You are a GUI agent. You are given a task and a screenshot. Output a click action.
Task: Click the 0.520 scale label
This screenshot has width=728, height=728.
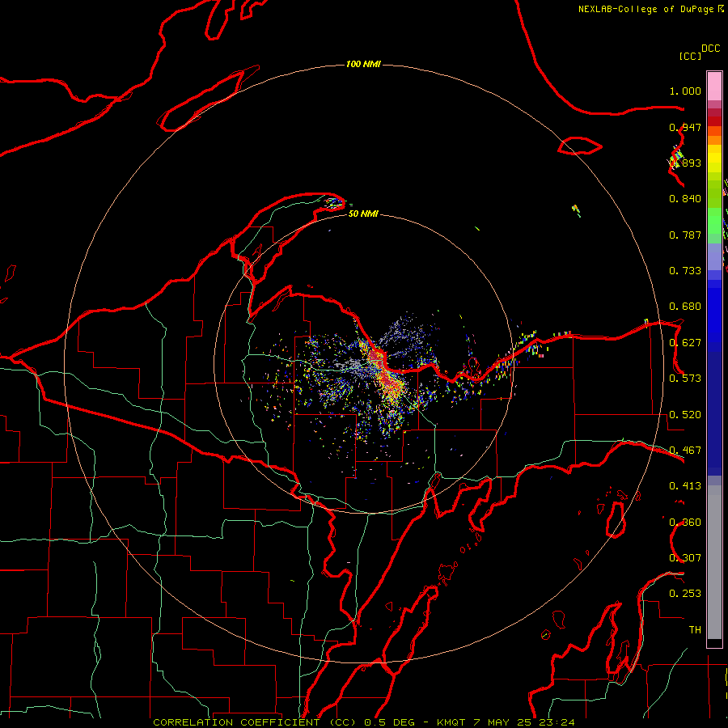[x=685, y=415]
